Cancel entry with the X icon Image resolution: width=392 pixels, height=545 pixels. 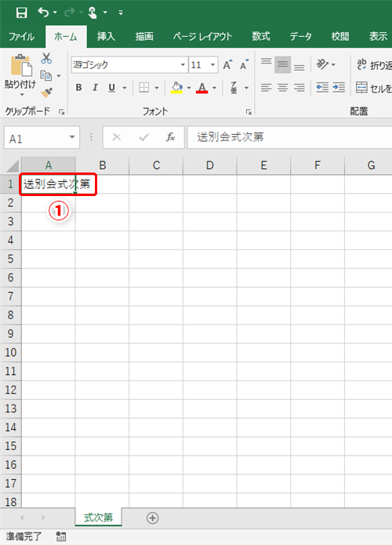pyautogui.click(x=117, y=137)
